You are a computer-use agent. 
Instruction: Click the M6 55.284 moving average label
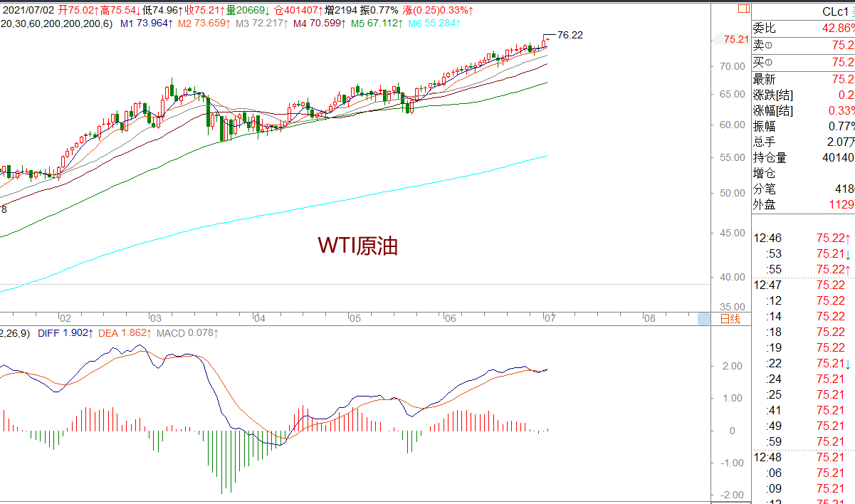(x=436, y=23)
